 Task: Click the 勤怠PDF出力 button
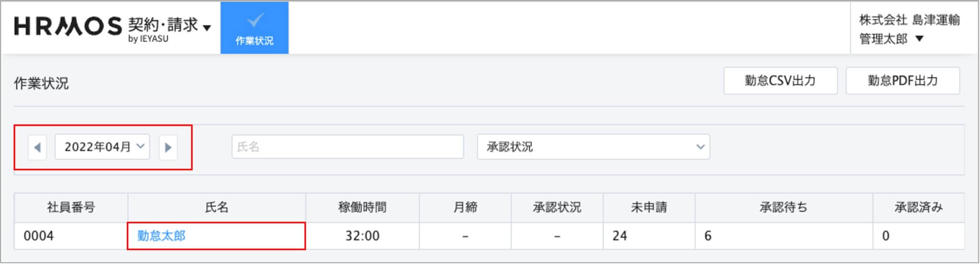pyautogui.click(x=902, y=80)
